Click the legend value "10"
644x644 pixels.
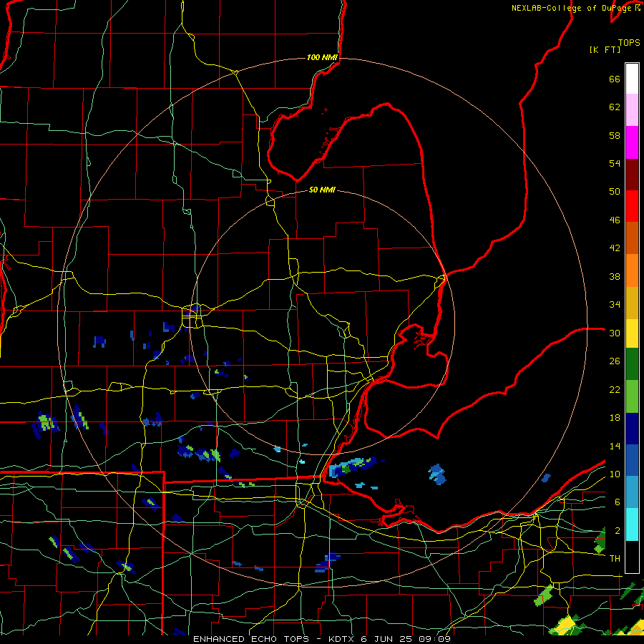pyautogui.click(x=615, y=474)
